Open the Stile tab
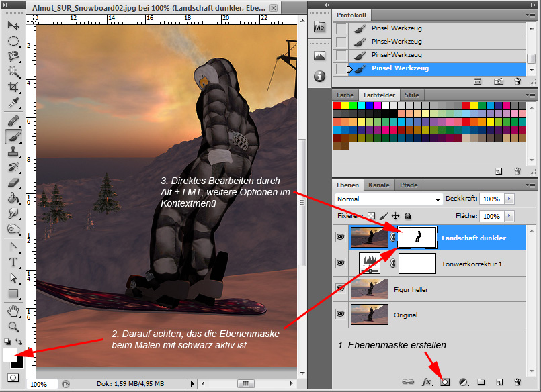 tap(412, 95)
